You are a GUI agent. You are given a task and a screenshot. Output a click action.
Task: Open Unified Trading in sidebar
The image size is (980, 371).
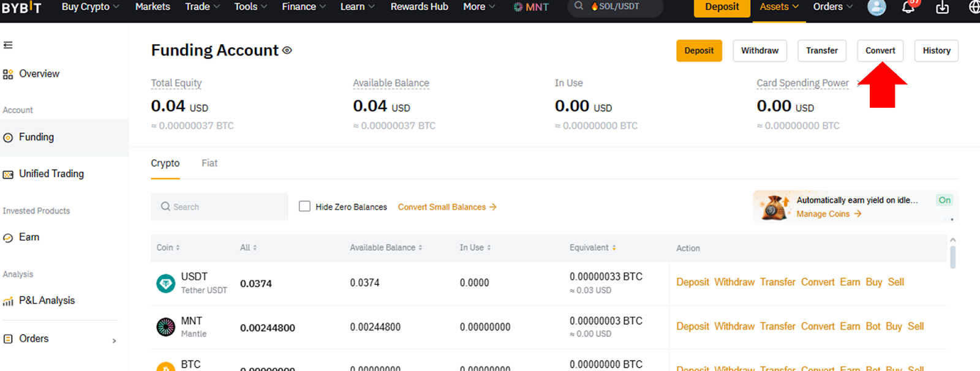(51, 174)
